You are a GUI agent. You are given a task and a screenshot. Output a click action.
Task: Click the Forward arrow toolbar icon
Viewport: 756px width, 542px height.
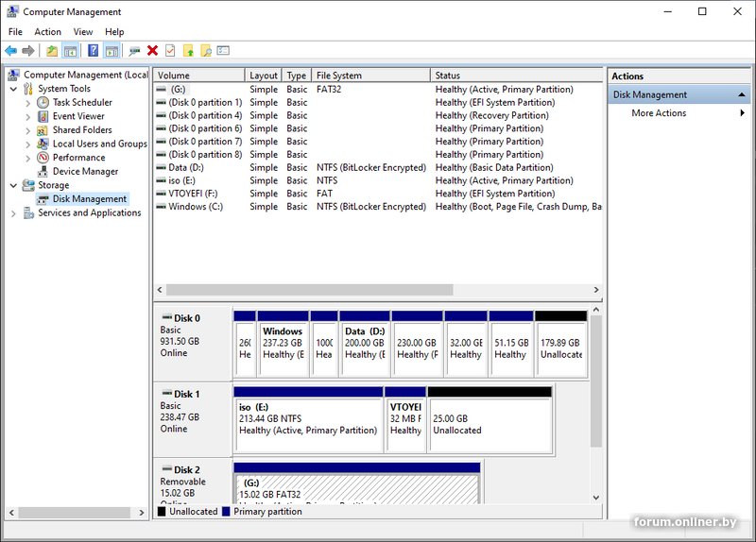pos(28,51)
